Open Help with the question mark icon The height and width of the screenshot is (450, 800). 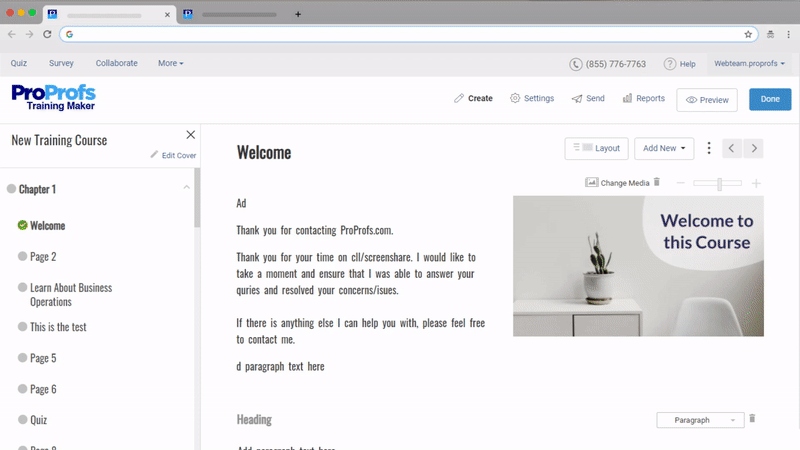(669, 64)
